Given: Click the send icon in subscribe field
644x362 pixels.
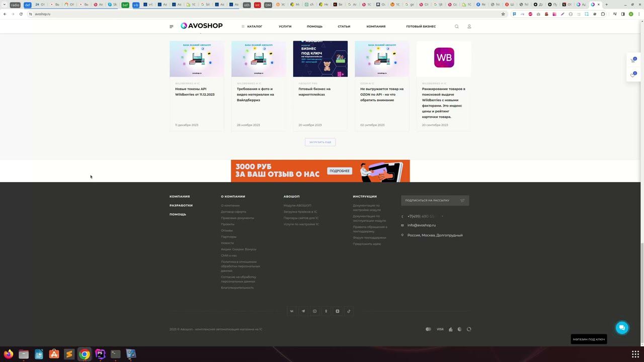Looking at the screenshot, I should [x=462, y=201].
